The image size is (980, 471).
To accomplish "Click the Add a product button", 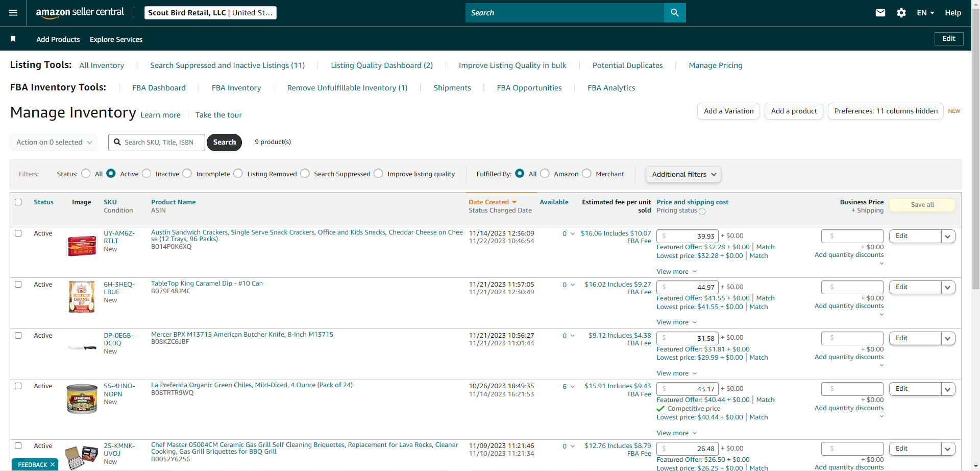I will pos(794,111).
